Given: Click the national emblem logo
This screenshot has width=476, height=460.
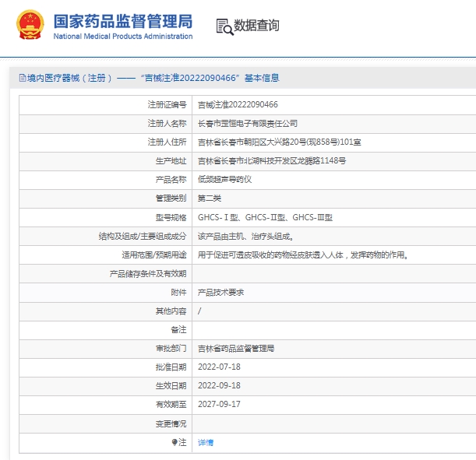Looking at the screenshot, I should click(30, 25).
